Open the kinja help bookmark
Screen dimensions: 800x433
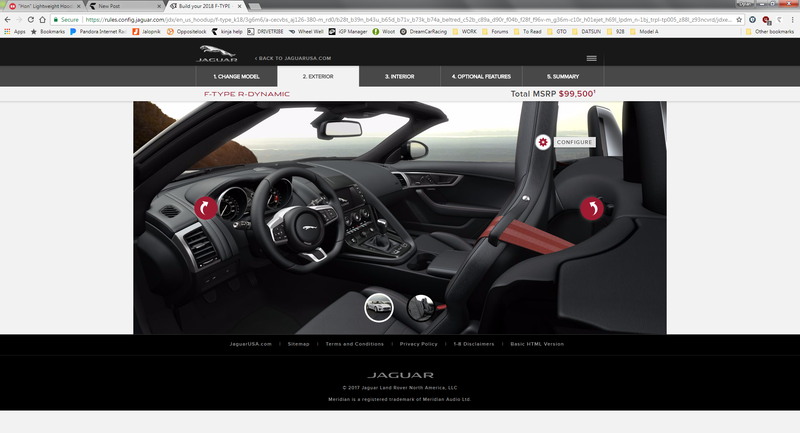tap(227, 32)
